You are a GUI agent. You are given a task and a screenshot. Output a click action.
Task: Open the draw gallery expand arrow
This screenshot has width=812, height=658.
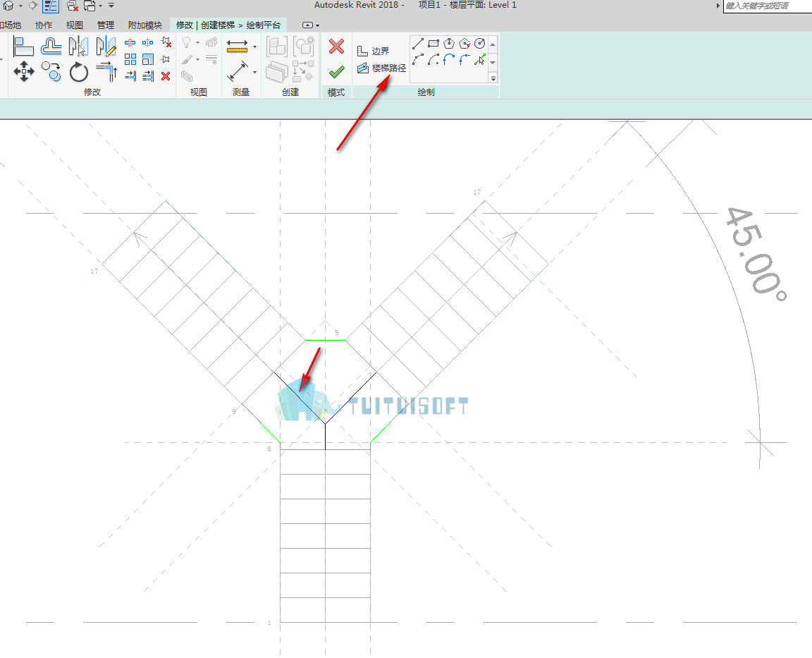point(493,78)
